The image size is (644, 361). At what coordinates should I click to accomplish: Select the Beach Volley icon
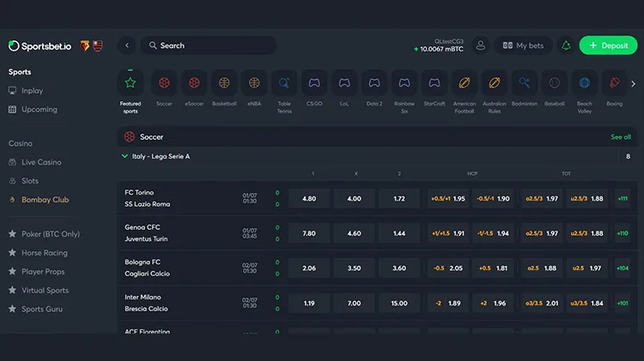(x=585, y=84)
